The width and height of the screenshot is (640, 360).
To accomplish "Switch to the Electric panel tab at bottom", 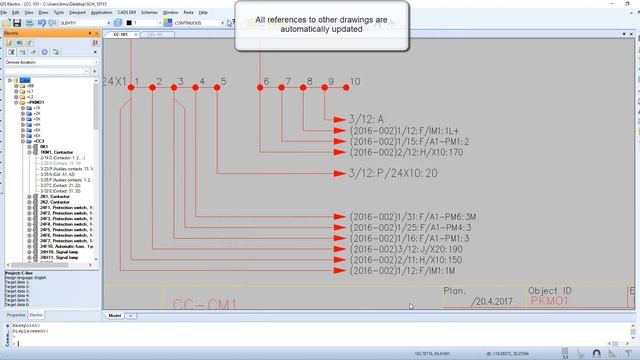I will tap(36, 315).
